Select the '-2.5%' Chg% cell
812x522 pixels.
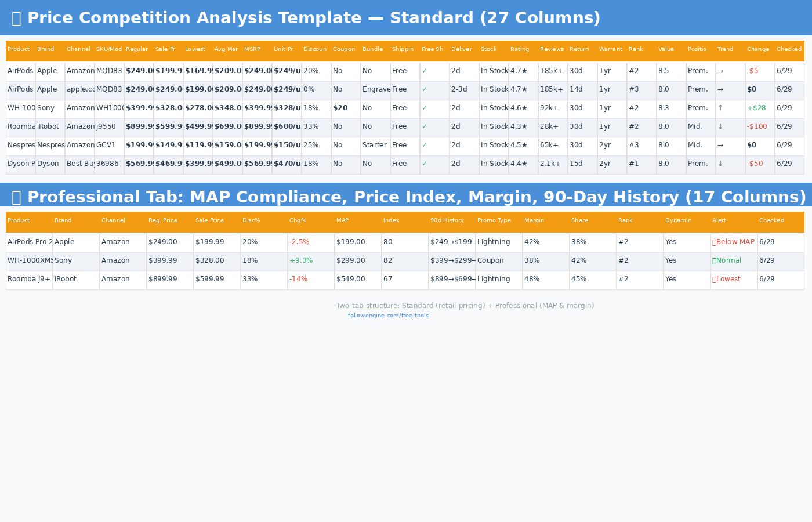pyautogui.click(x=311, y=242)
